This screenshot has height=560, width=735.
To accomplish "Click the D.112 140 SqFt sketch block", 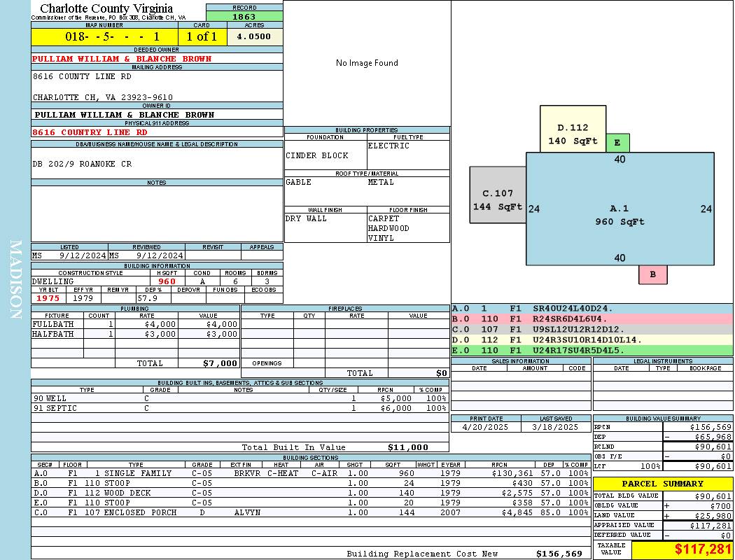I will point(573,129).
